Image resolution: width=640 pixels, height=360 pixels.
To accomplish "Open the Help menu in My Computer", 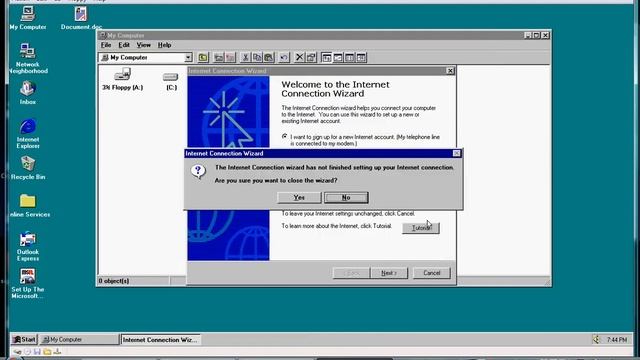I will (164, 45).
